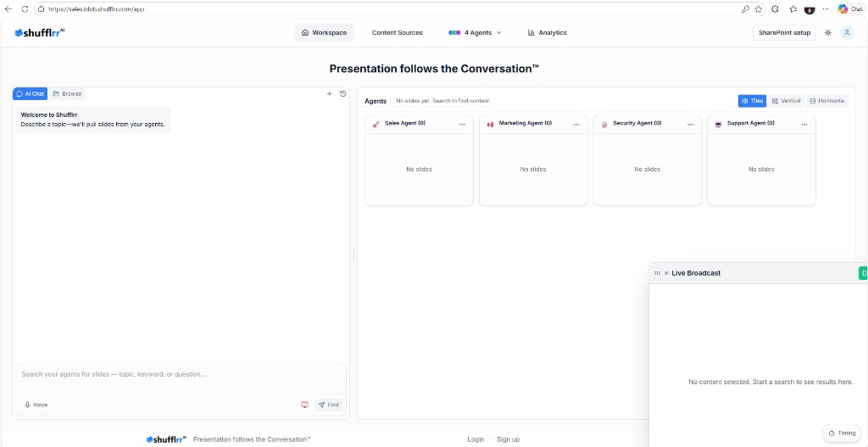
Task: Click the browser address bar URL
Action: (97, 9)
